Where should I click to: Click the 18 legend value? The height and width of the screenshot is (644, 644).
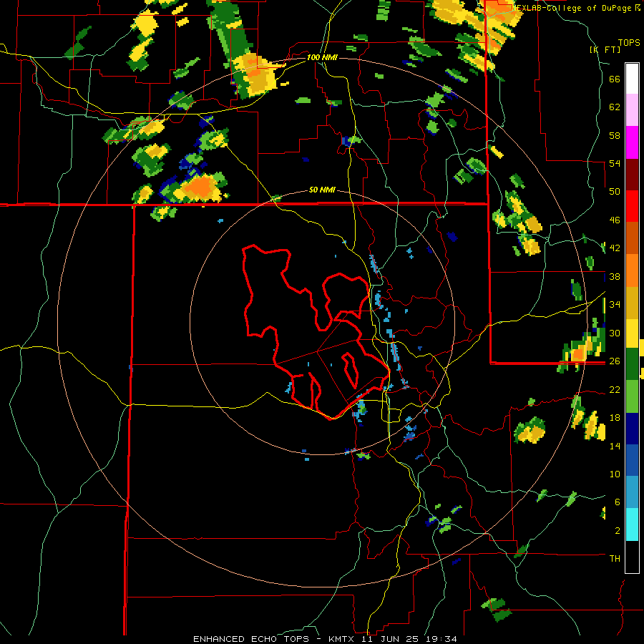[x=615, y=418]
